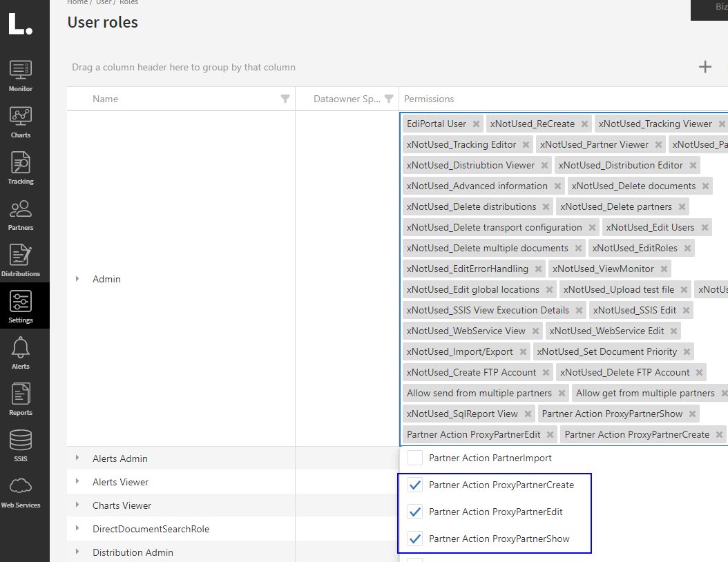Click the plus icon to add role
This screenshot has width=728, height=562.
click(x=705, y=67)
